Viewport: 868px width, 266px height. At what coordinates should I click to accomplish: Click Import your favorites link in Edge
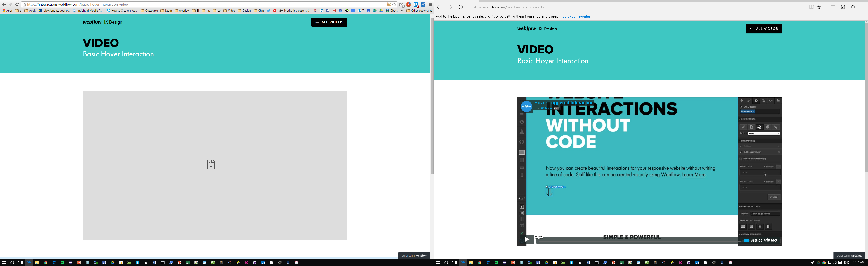coord(574,16)
